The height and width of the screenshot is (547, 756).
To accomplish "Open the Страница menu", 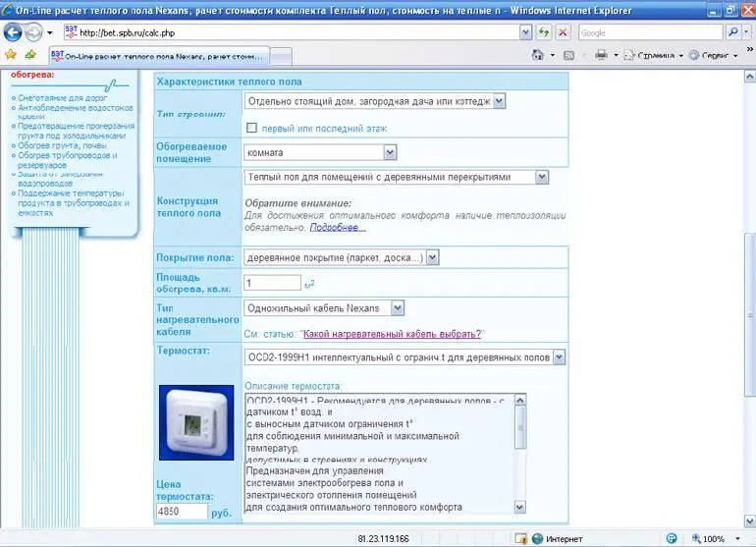I will pyautogui.click(x=654, y=55).
